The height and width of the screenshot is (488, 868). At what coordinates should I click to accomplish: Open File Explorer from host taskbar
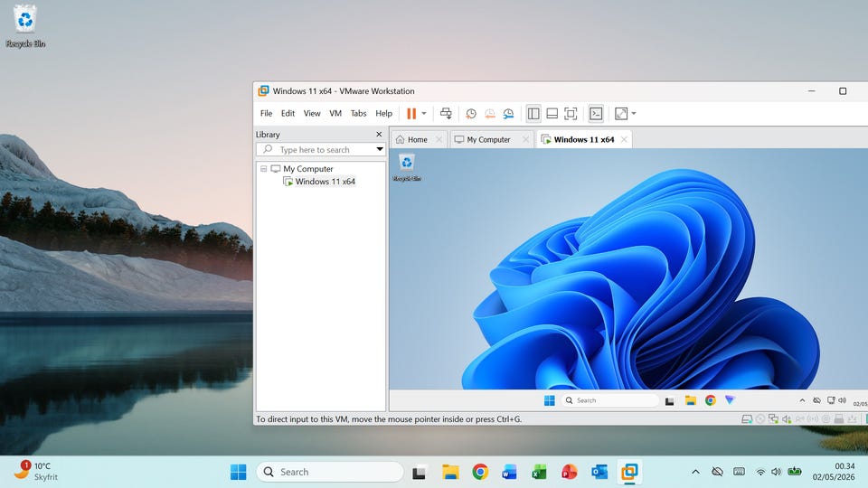coord(450,472)
